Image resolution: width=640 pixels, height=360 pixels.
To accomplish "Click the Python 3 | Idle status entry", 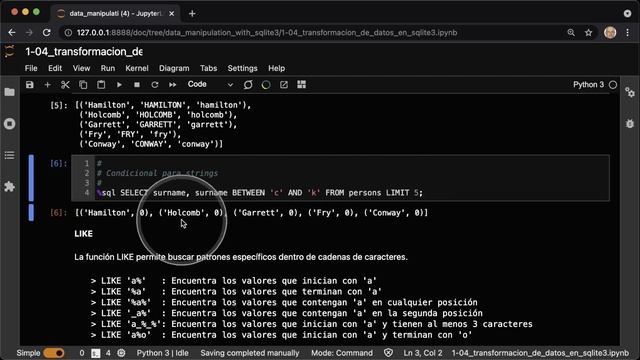I will tap(162, 353).
